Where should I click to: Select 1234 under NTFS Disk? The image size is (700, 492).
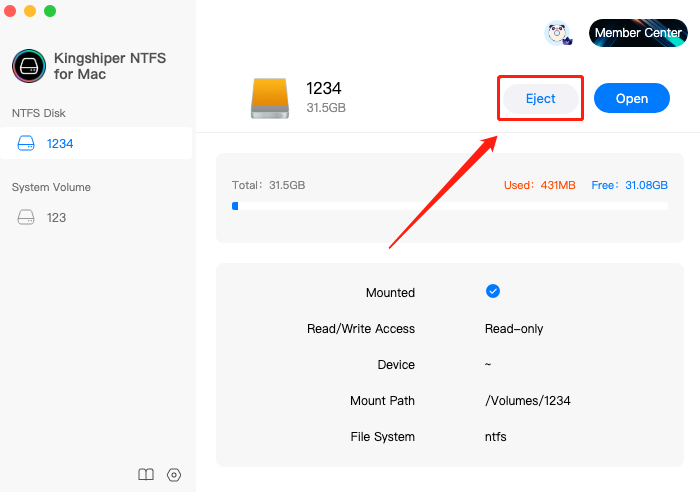(x=96, y=143)
